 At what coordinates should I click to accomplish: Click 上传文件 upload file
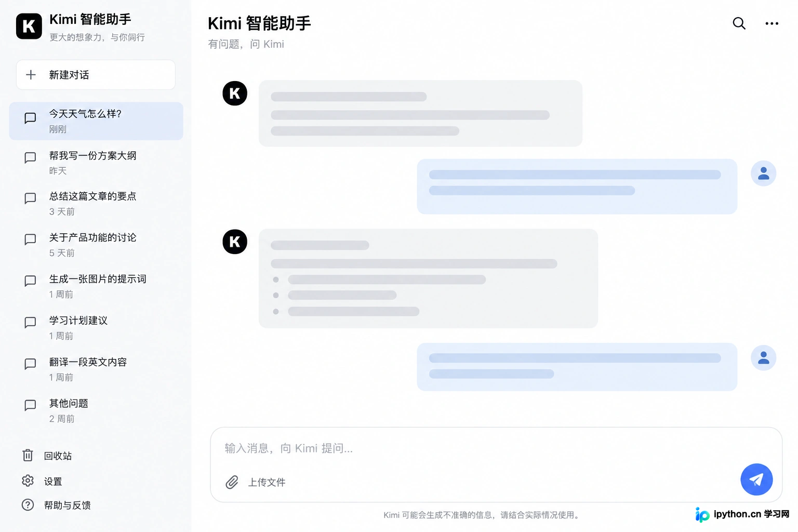coord(267,482)
